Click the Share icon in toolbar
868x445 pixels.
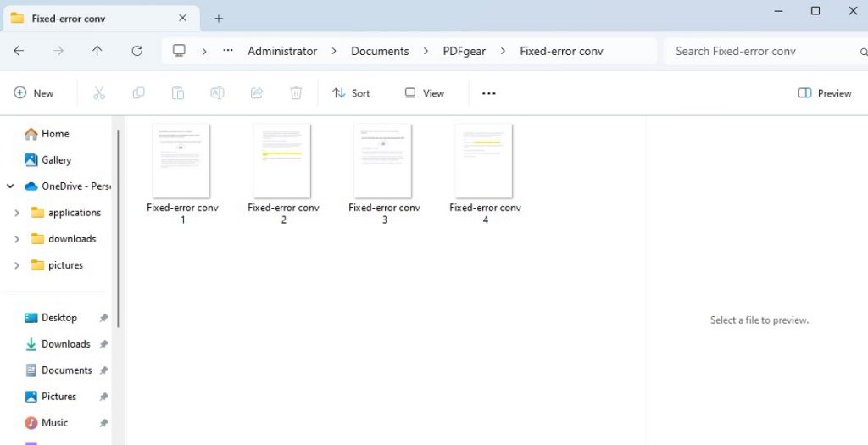256,93
